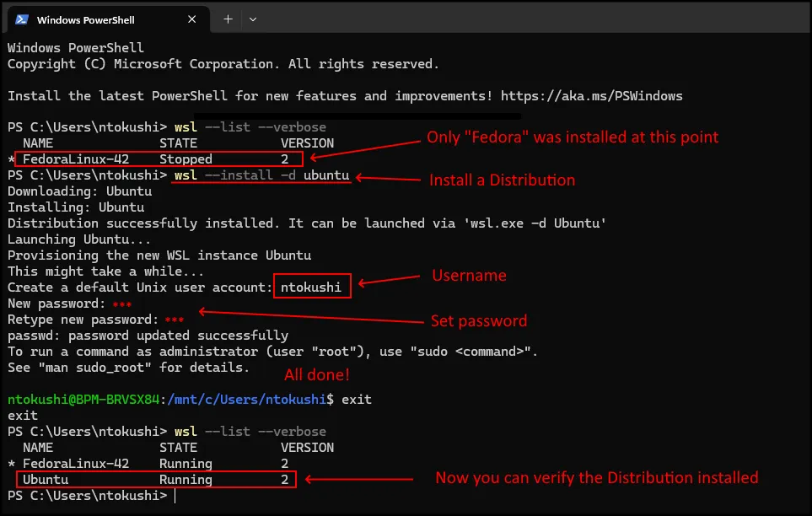Screen dimensions: 812x516
Task: Click the first VERSION column header
Action: 307,143
